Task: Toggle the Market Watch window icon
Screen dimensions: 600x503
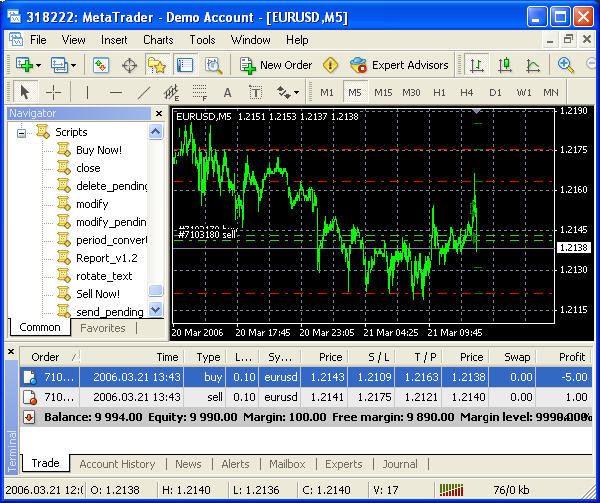Action: click(101, 65)
